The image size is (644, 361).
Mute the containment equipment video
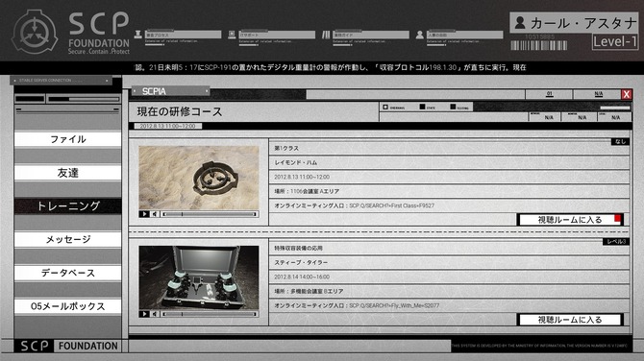(155, 314)
